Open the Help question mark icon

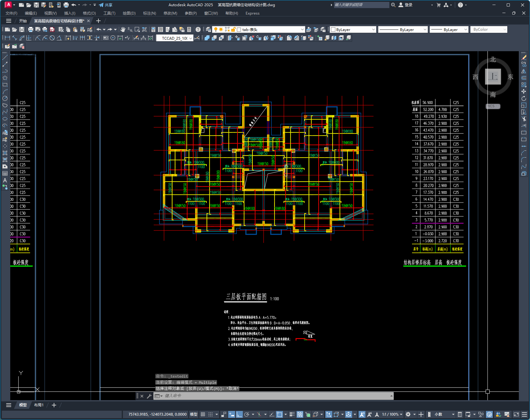(198, 29)
